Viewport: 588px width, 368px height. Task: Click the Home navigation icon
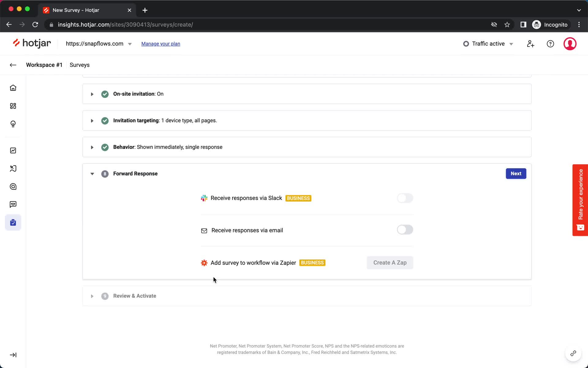[x=13, y=88]
